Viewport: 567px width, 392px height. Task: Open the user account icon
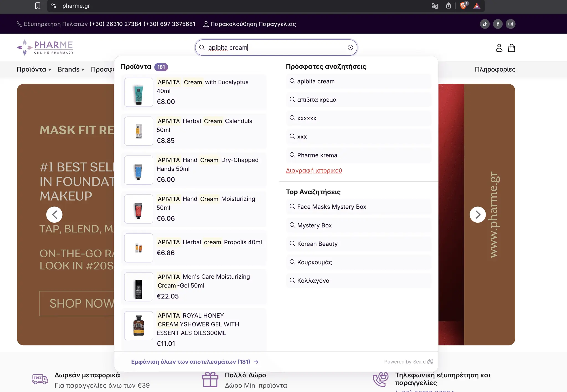click(x=499, y=48)
